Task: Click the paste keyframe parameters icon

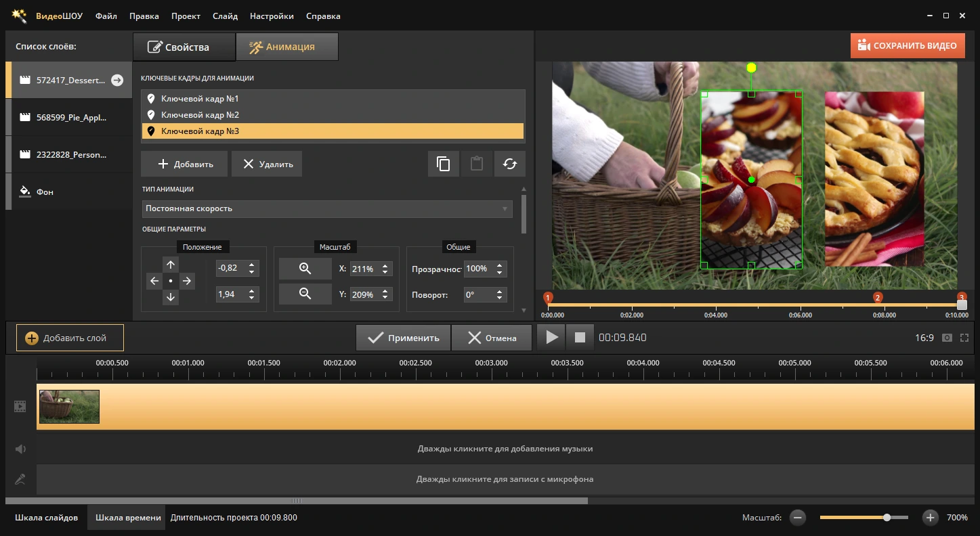Action: coord(477,164)
